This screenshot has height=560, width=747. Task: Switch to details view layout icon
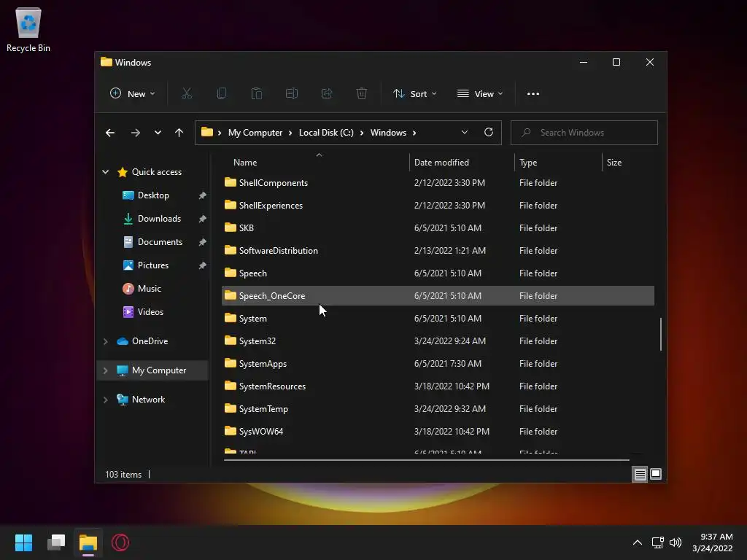click(x=640, y=474)
